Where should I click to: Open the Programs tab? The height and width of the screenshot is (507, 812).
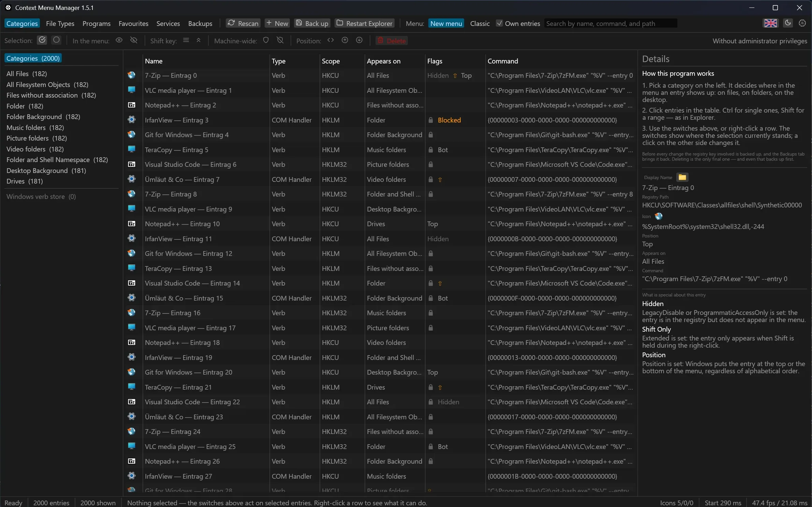[x=97, y=23]
